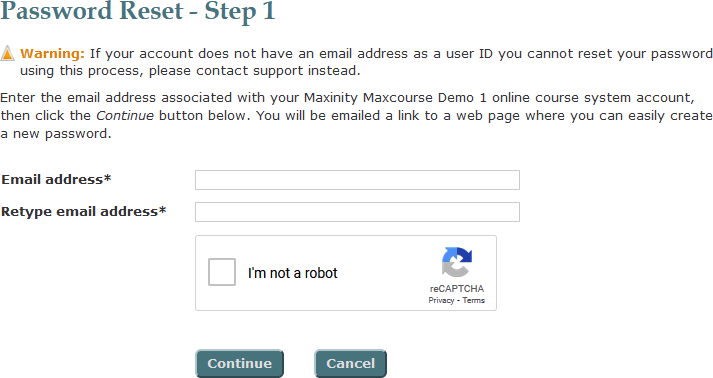Open the reCAPTCHA Privacy link

[441, 300]
